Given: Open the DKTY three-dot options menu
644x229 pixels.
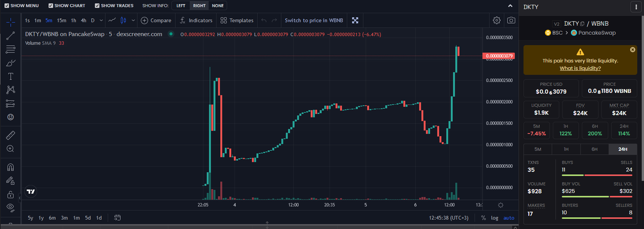Looking at the screenshot, I should pyautogui.click(x=635, y=7).
